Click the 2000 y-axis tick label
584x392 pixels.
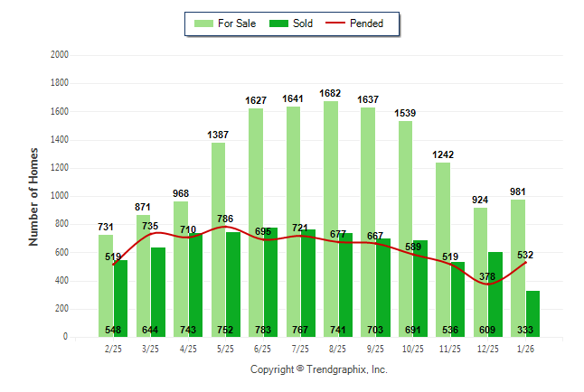point(60,55)
